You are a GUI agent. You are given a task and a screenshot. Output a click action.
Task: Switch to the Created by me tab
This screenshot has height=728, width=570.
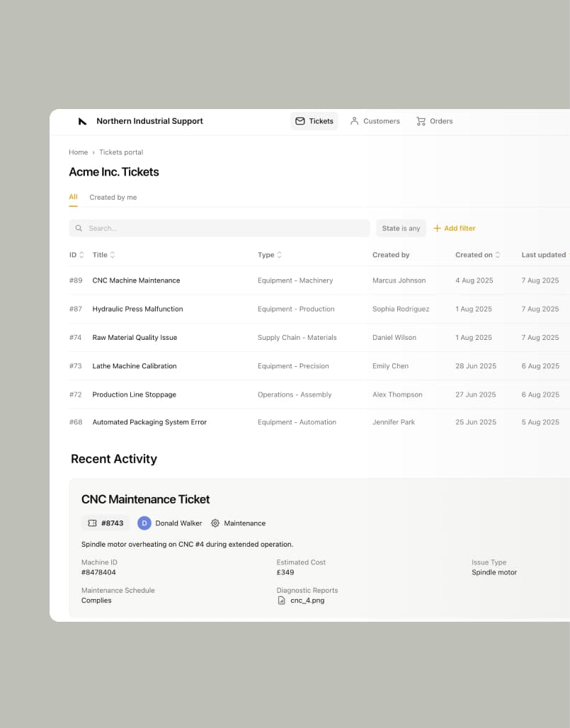[113, 198]
